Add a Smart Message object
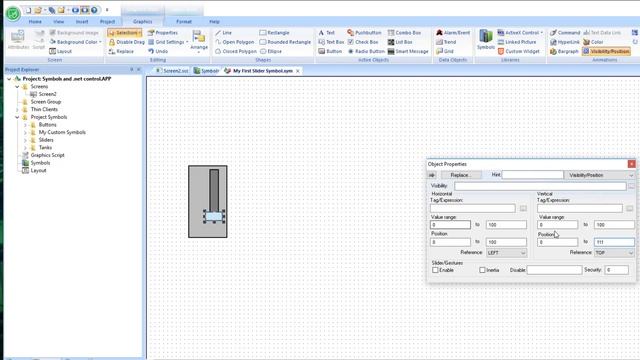The image size is (640, 360). tap(408, 51)
